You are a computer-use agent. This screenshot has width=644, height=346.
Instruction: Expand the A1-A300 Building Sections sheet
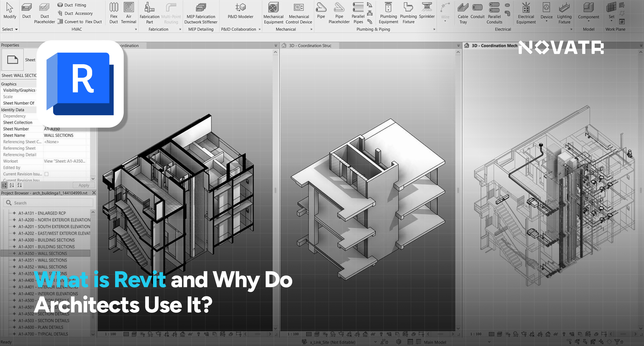(x=14, y=240)
